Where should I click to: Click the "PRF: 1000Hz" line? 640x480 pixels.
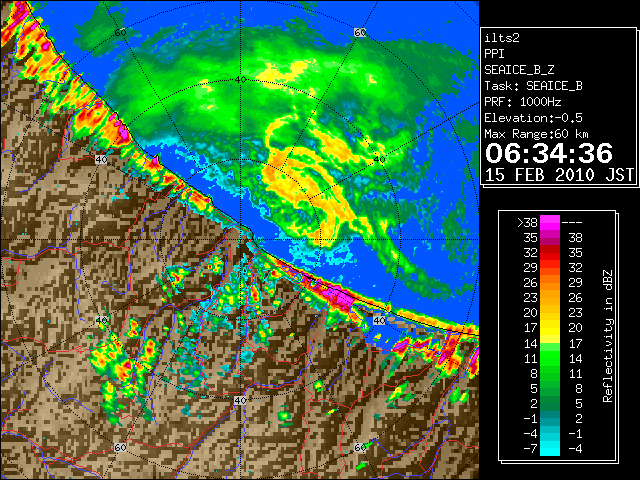tap(523, 102)
